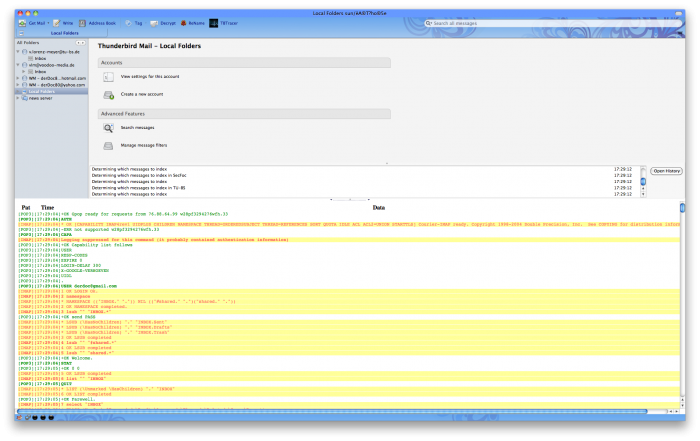Click 'Determining which messages to index in TU-BS'

138,188
